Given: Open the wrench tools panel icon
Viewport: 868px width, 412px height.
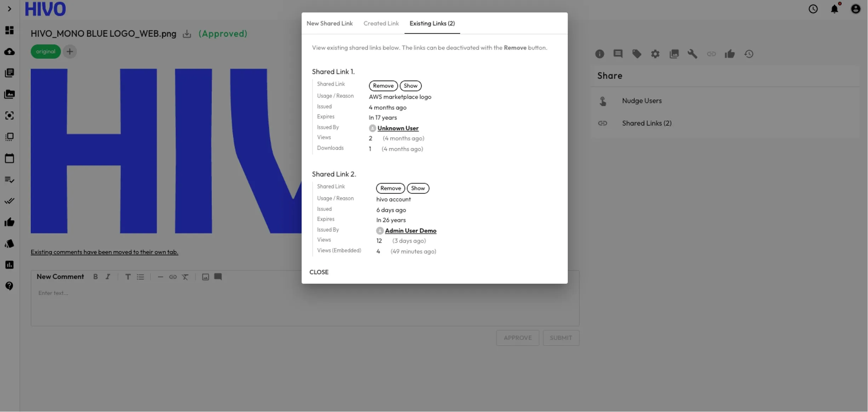Looking at the screenshot, I should [x=692, y=54].
